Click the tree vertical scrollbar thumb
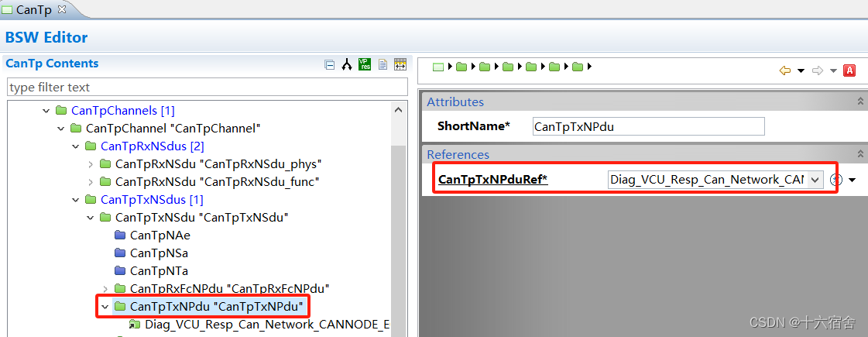 (x=398, y=241)
